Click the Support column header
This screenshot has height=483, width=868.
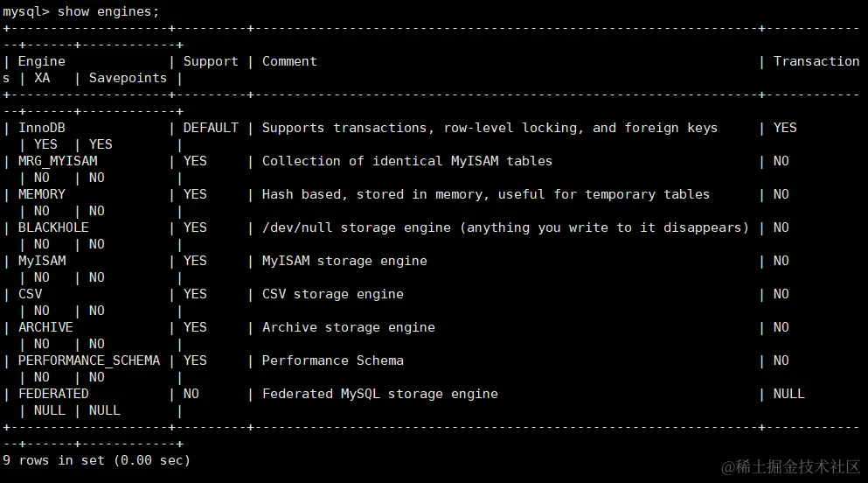[x=211, y=61]
